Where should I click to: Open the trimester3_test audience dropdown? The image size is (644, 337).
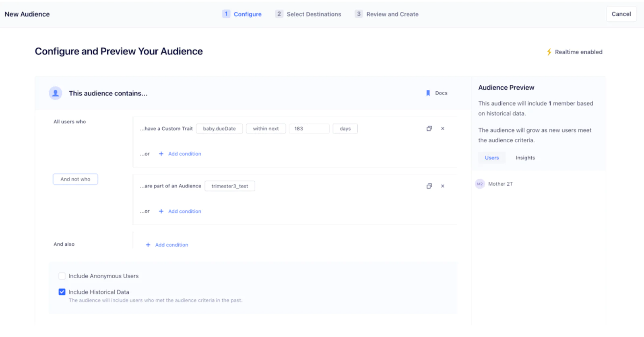(230, 186)
